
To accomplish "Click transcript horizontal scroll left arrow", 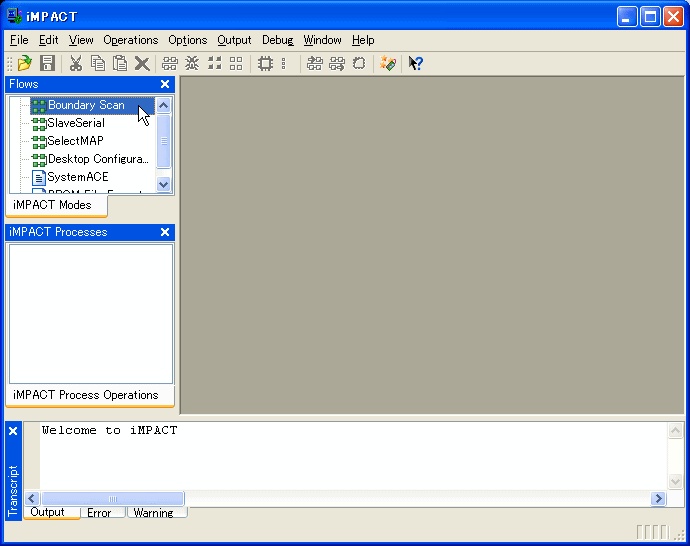I will [x=32, y=499].
